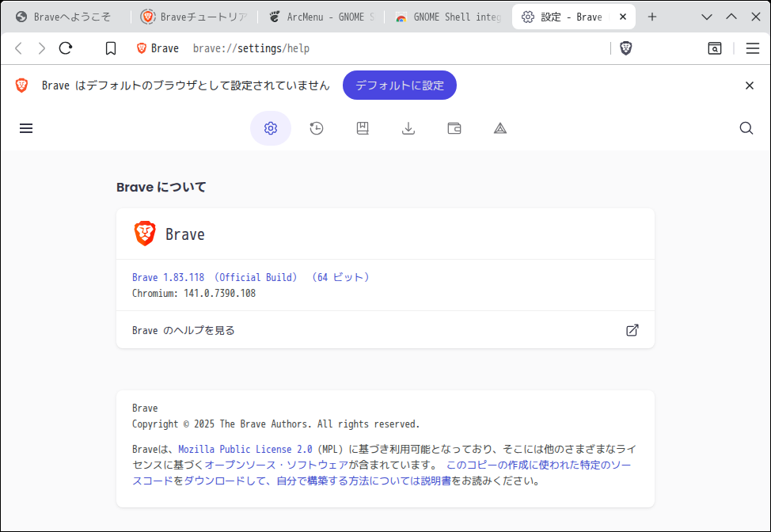The height and width of the screenshot is (532, 771).
Task: Maximize the window with the caret button
Action: click(731, 17)
